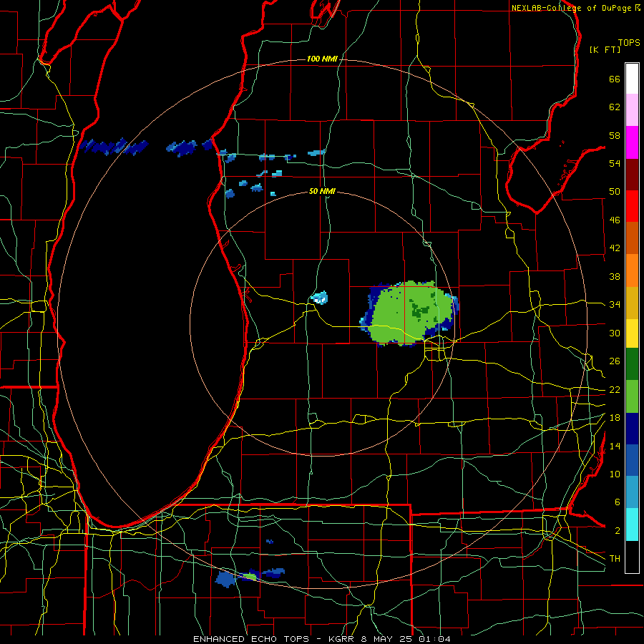Select the cyan 10 kft legend swatch
The height and width of the screenshot is (644, 644).
632,525
